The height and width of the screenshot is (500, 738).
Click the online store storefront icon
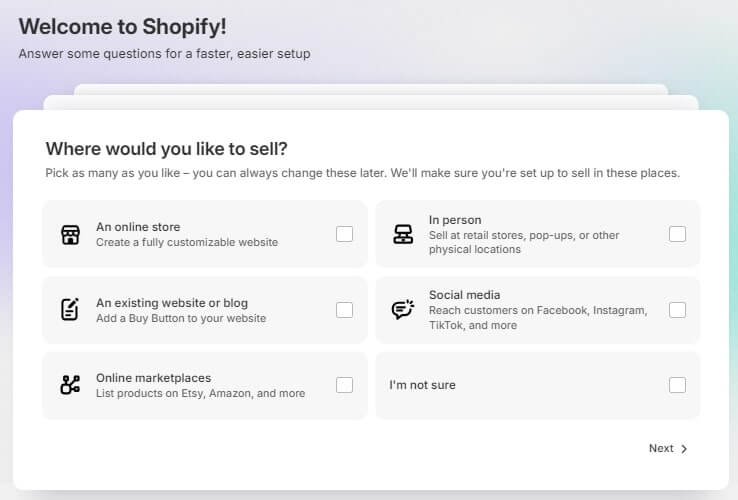coord(70,234)
